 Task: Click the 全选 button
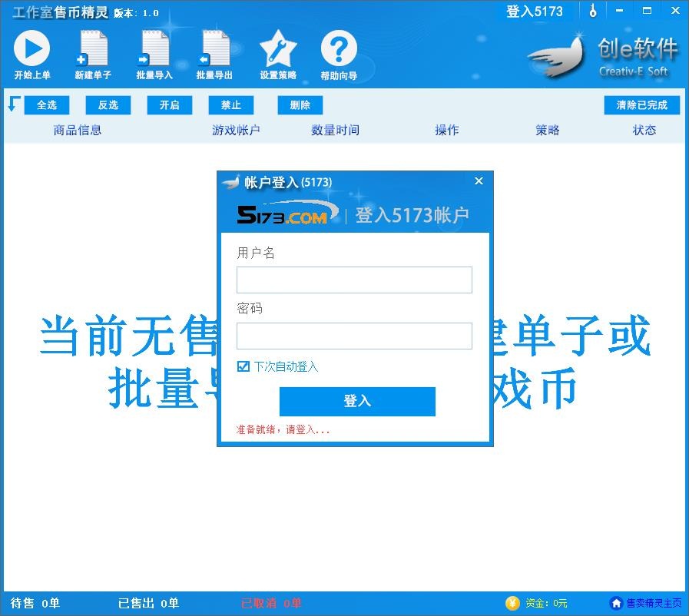(x=47, y=105)
